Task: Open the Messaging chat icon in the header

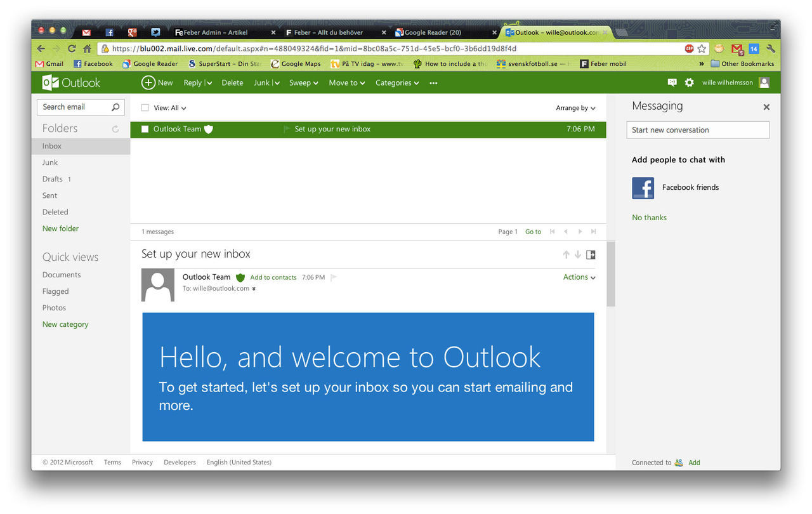Action: point(672,82)
